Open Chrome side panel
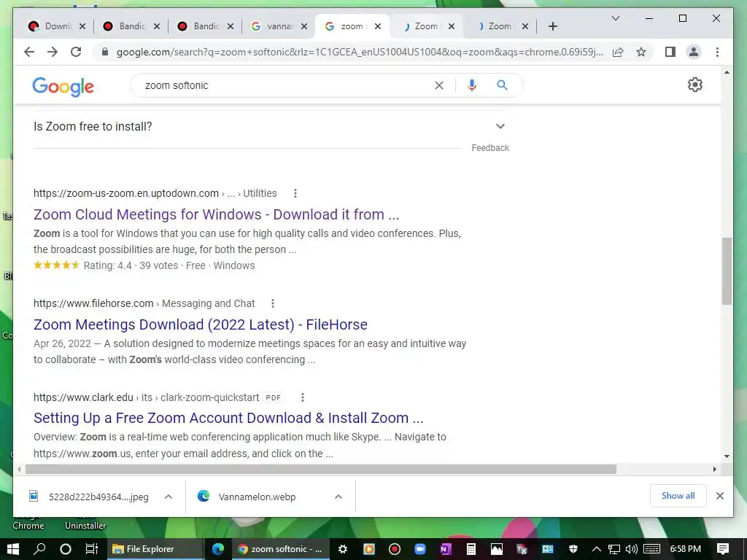 click(670, 52)
